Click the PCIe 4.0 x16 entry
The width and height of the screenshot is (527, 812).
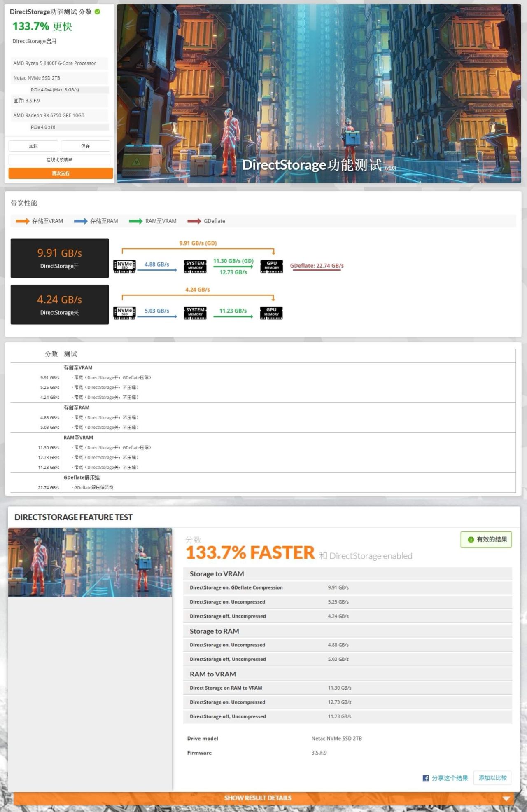(x=69, y=127)
